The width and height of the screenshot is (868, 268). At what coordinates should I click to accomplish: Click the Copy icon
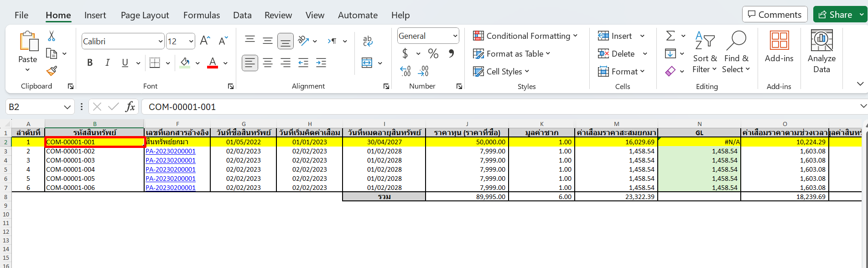52,54
